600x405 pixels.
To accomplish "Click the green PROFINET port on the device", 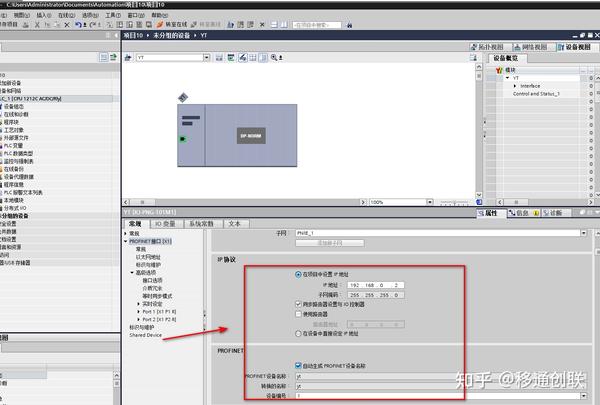I will 183,139.
